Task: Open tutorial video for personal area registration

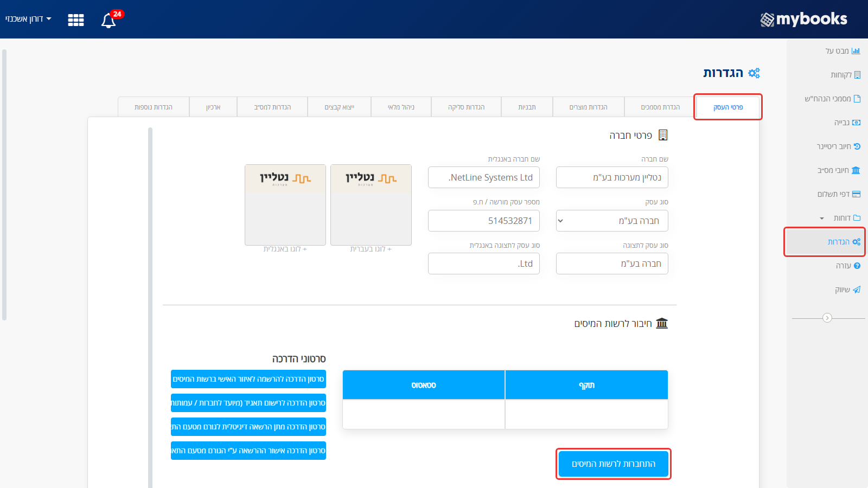Action: (248, 379)
